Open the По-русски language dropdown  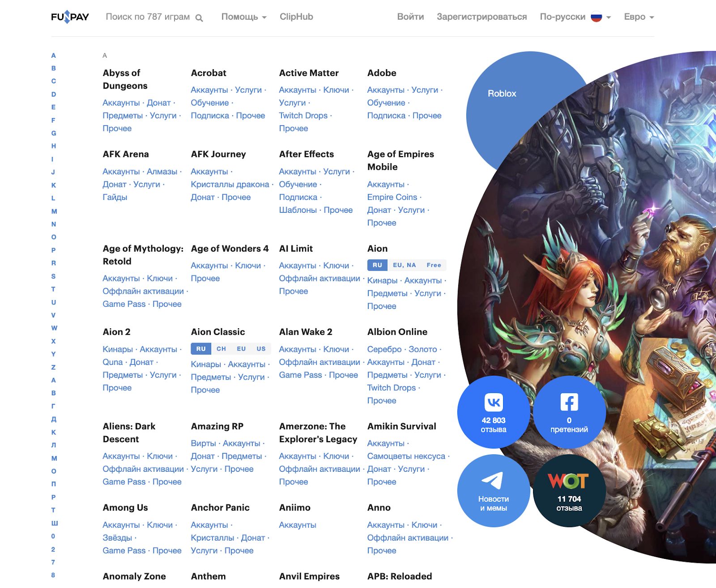(x=575, y=17)
